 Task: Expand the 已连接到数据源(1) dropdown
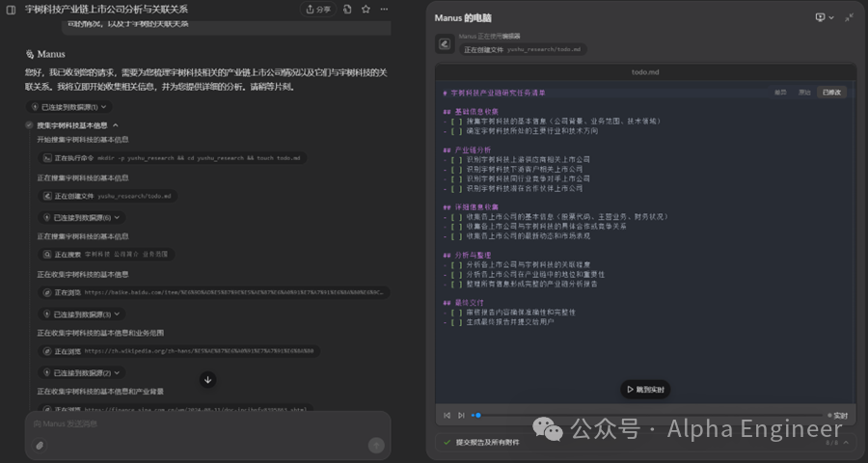point(74,107)
